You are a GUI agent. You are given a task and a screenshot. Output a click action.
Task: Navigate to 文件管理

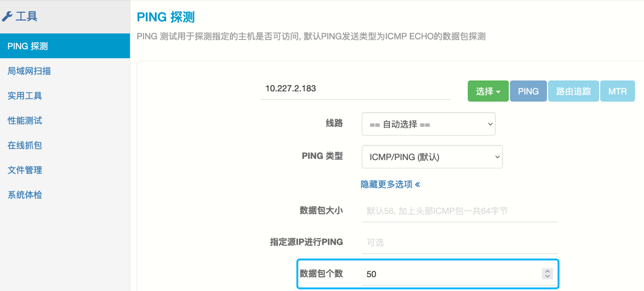[x=25, y=170]
